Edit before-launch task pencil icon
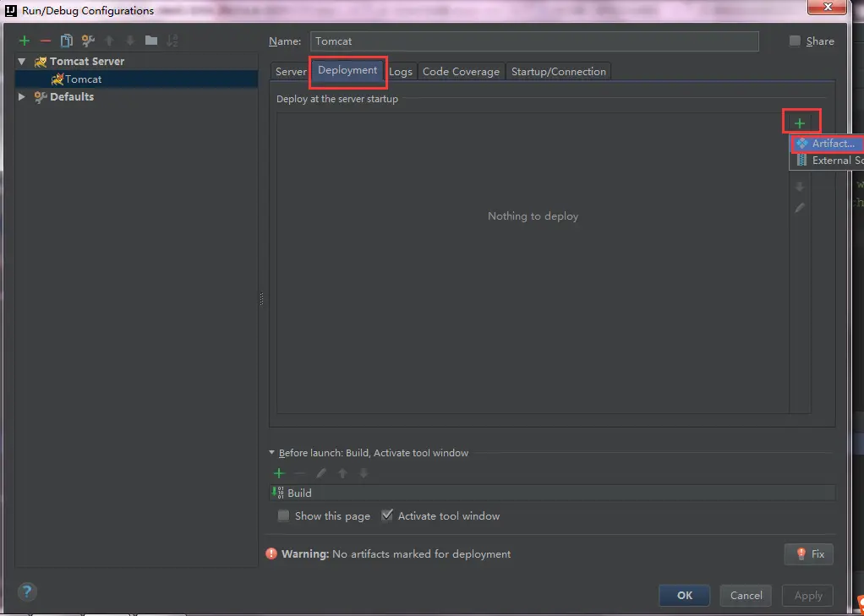864x616 pixels. click(321, 473)
